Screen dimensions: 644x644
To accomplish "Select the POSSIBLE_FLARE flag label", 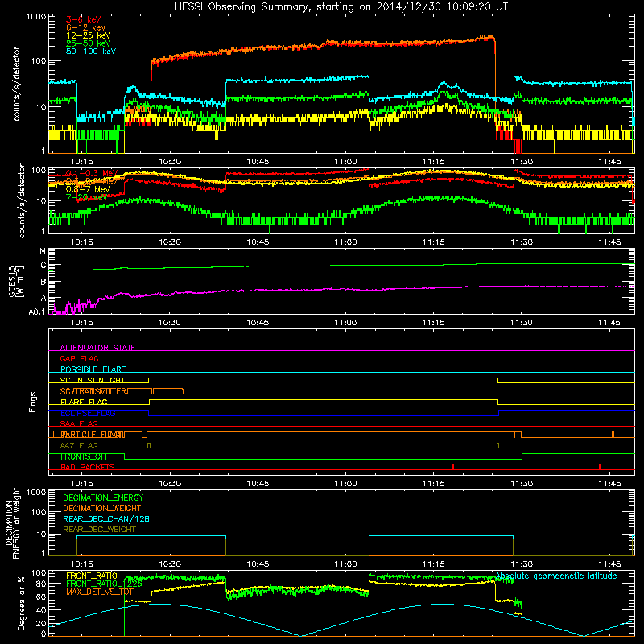I will click(x=93, y=369).
